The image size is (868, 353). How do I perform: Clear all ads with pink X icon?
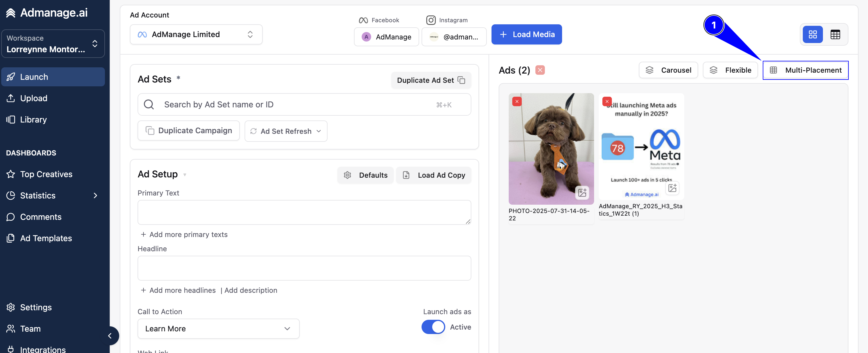[540, 70]
